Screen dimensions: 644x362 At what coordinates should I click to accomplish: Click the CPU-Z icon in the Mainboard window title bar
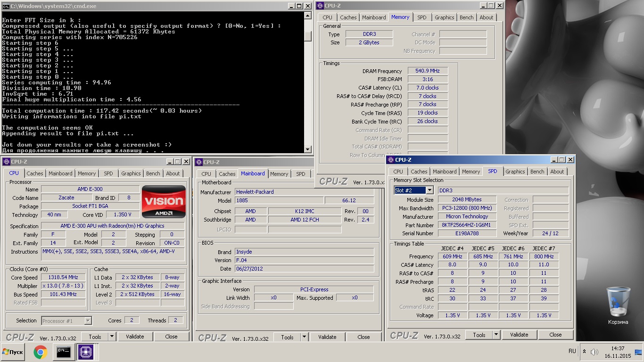pos(199,162)
